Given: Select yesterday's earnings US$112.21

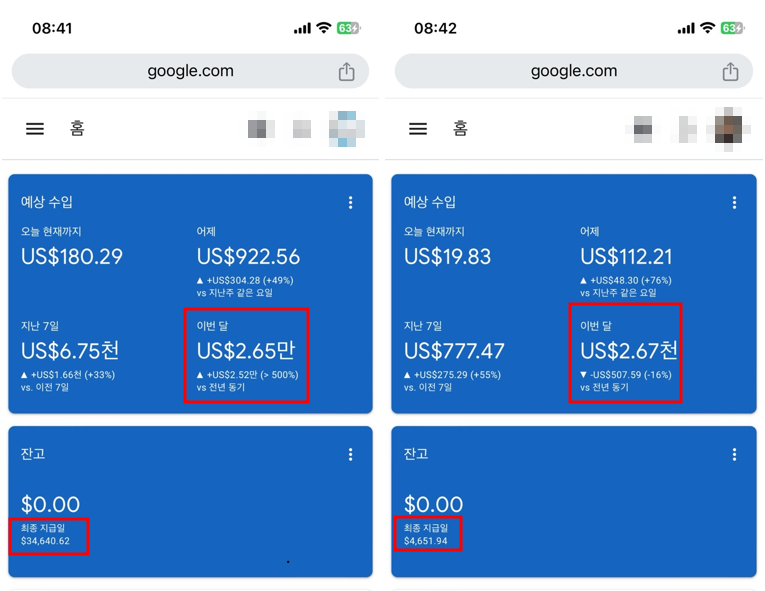Looking at the screenshot, I should click(626, 257).
